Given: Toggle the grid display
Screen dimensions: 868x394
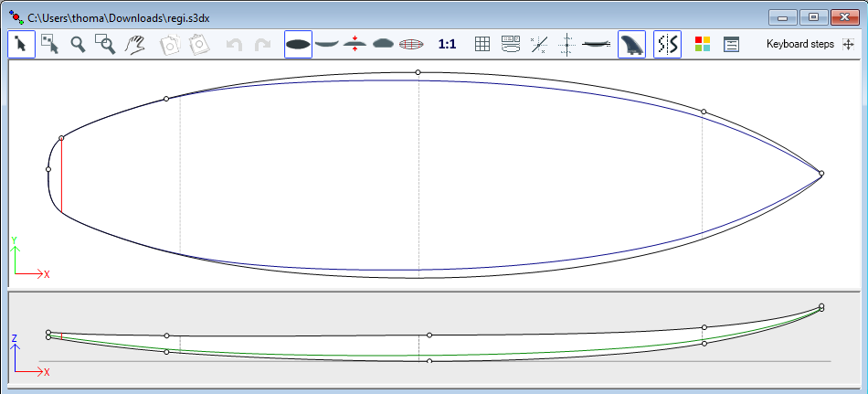Looking at the screenshot, I should (482, 44).
